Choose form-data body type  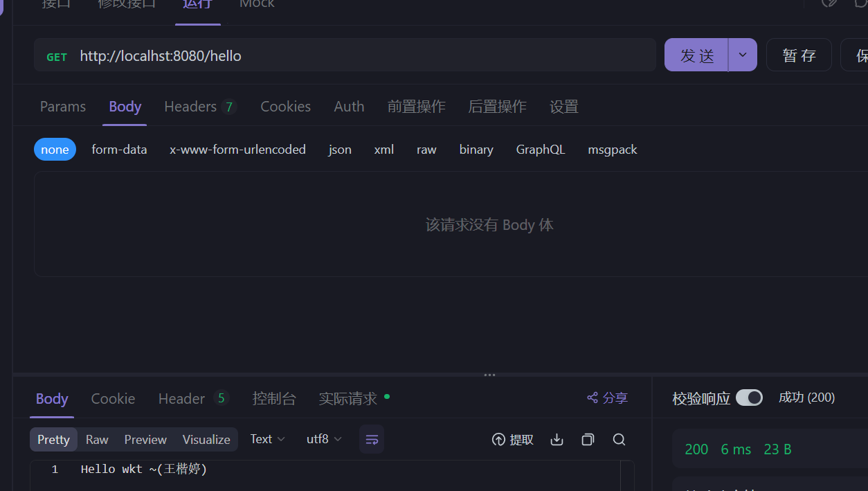pyautogui.click(x=119, y=150)
